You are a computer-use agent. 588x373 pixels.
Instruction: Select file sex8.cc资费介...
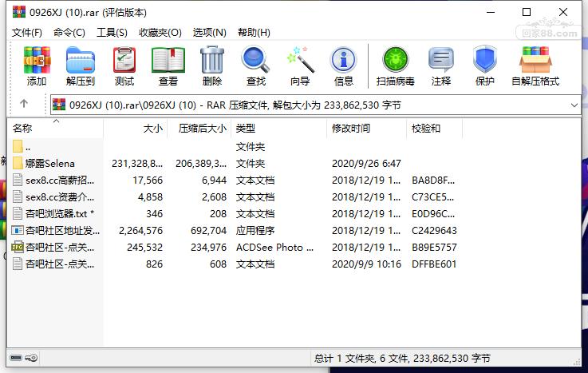coord(53,197)
